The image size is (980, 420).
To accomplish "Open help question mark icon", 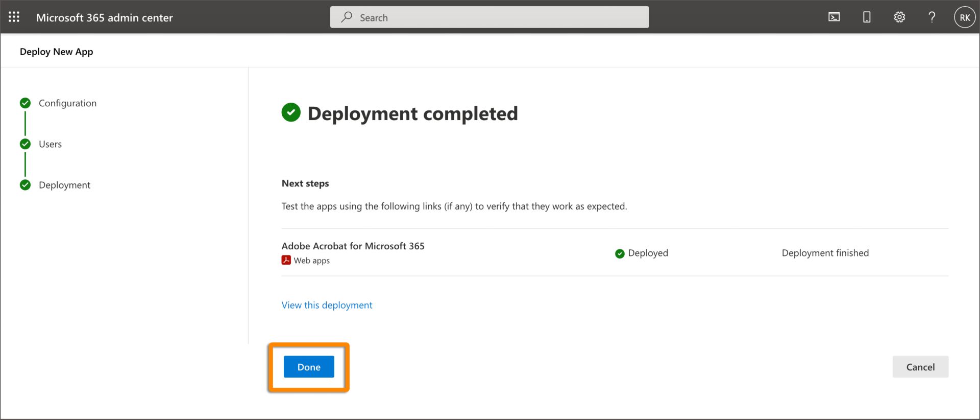I will pyautogui.click(x=932, y=17).
